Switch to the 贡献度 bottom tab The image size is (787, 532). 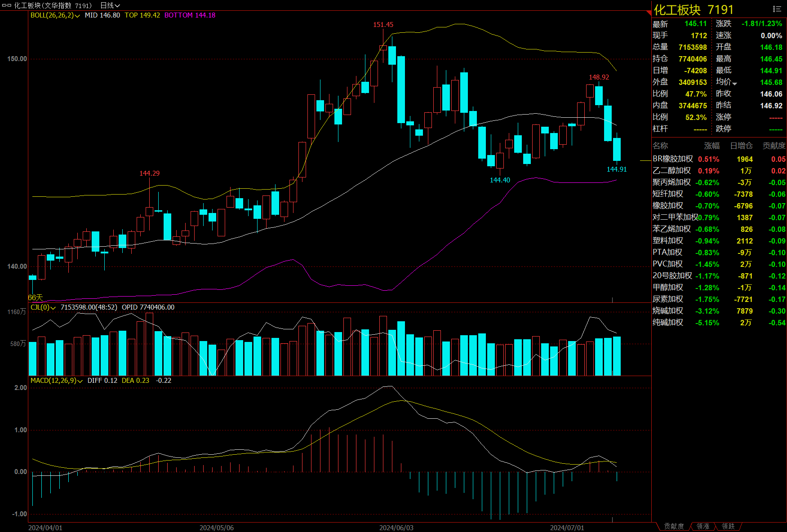tap(674, 526)
